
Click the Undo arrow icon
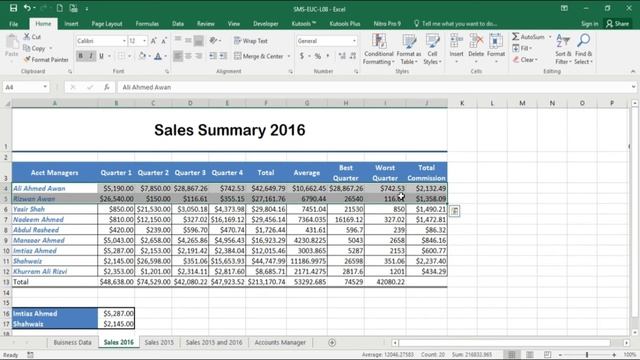point(27,8)
